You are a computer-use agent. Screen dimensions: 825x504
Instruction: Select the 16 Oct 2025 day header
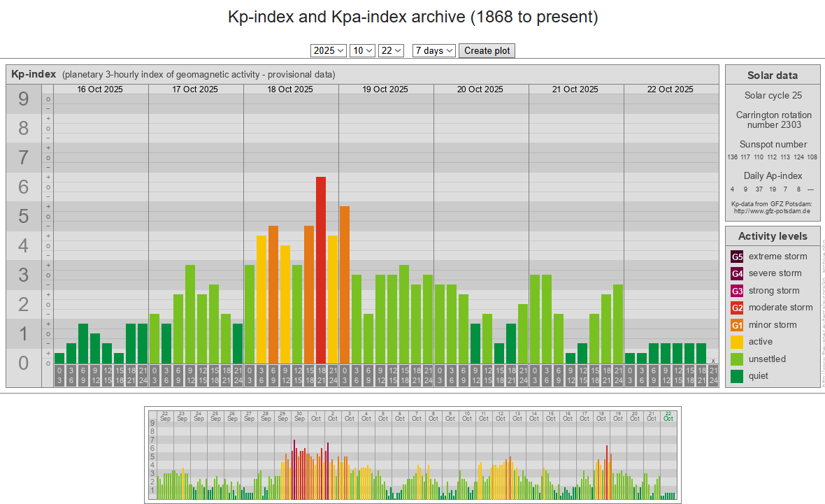100,89
